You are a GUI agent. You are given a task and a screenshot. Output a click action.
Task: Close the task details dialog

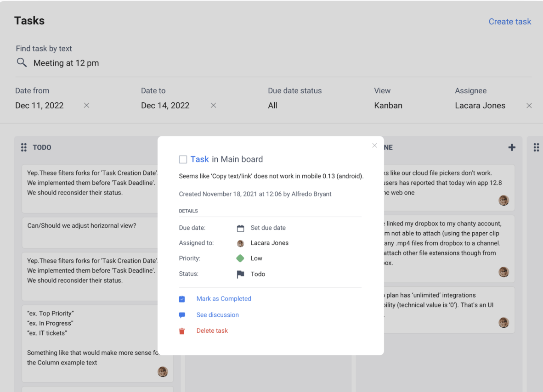coord(374,146)
